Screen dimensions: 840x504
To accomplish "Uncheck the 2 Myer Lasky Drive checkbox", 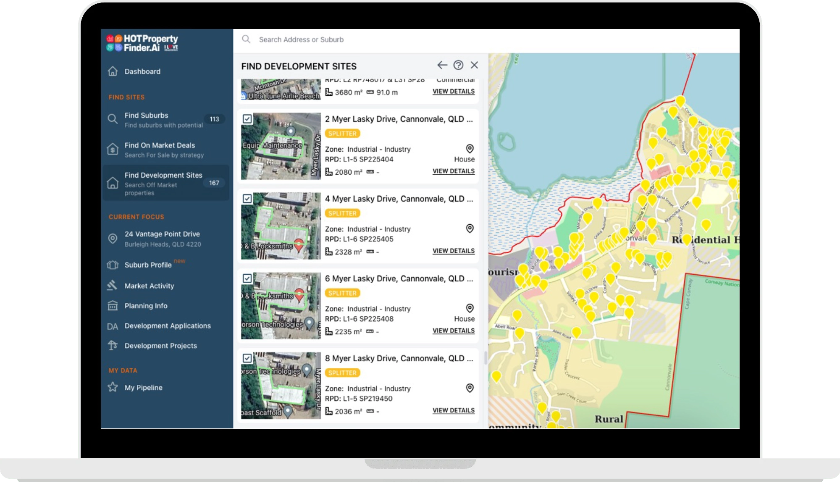I will [x=247, y=119].
